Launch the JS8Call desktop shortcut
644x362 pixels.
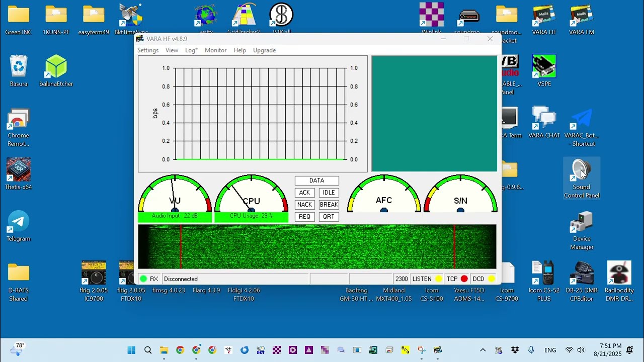tap(281, 19)
